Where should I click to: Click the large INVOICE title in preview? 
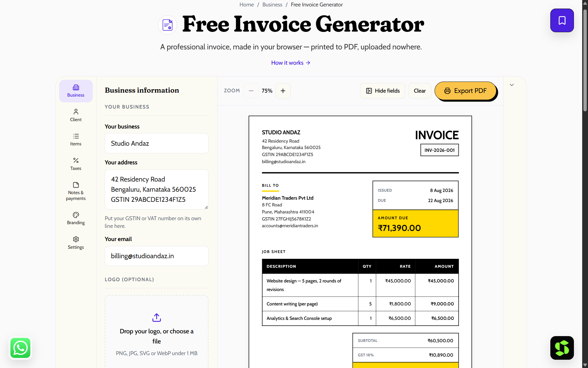pyautogui.click(x=437, y=135)
